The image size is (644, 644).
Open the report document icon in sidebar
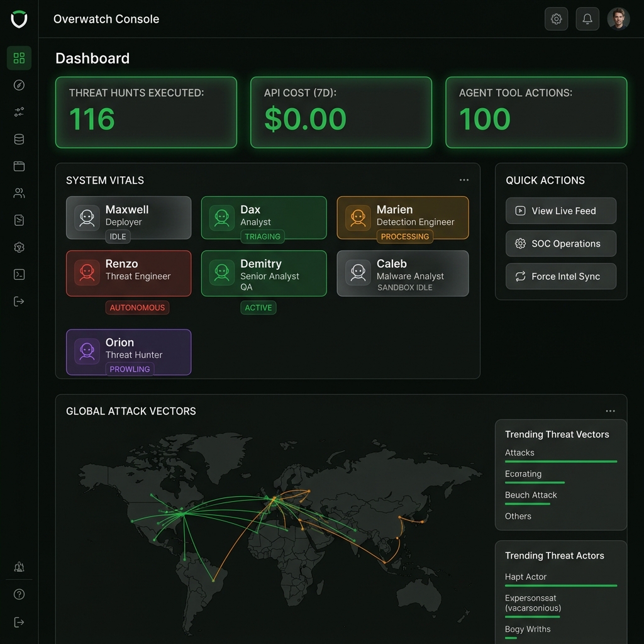pos(19,220)
